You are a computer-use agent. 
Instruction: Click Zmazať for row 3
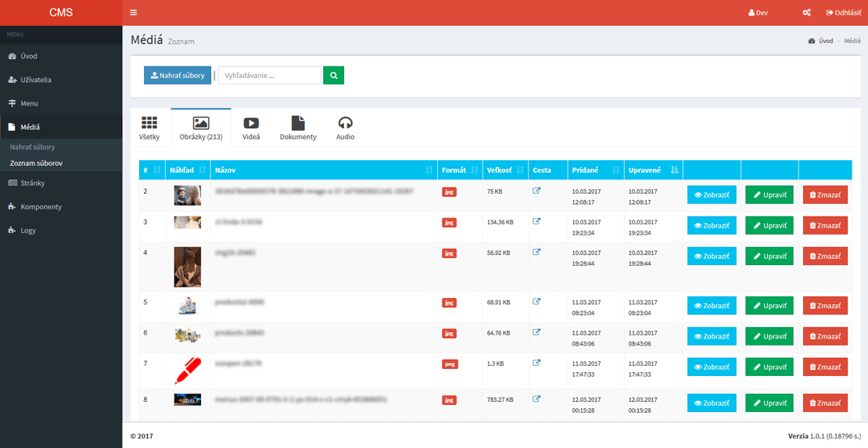[825, 225]
